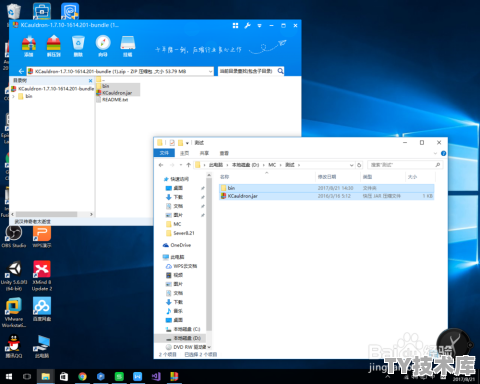Click the Tencent QQ penguin desktop icon
Screen dimensions: 480x384
click(14, 346)
